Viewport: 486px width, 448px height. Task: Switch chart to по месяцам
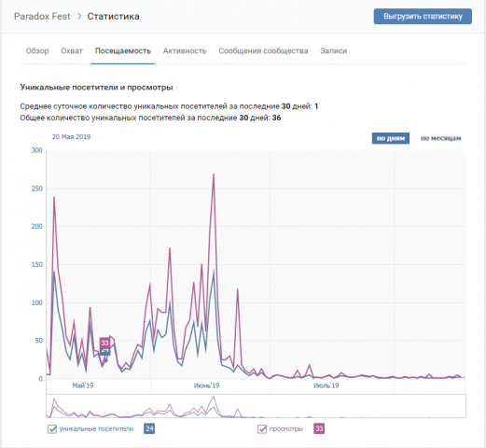click(441, 138)
